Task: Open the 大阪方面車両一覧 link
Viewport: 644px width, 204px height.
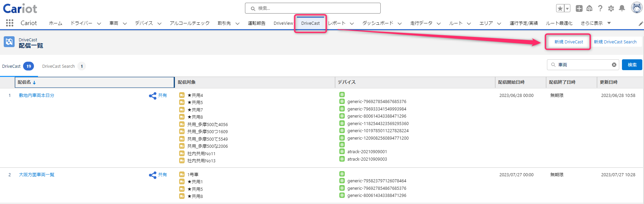Action: (x=37, y=175)
